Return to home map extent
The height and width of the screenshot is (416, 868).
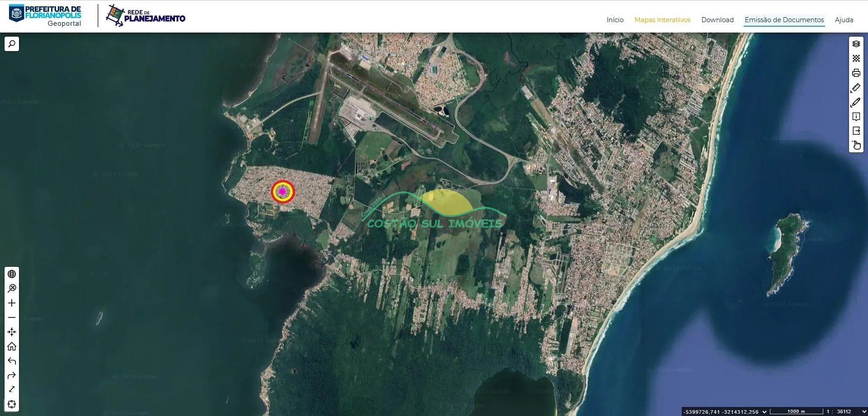(12, 346)
